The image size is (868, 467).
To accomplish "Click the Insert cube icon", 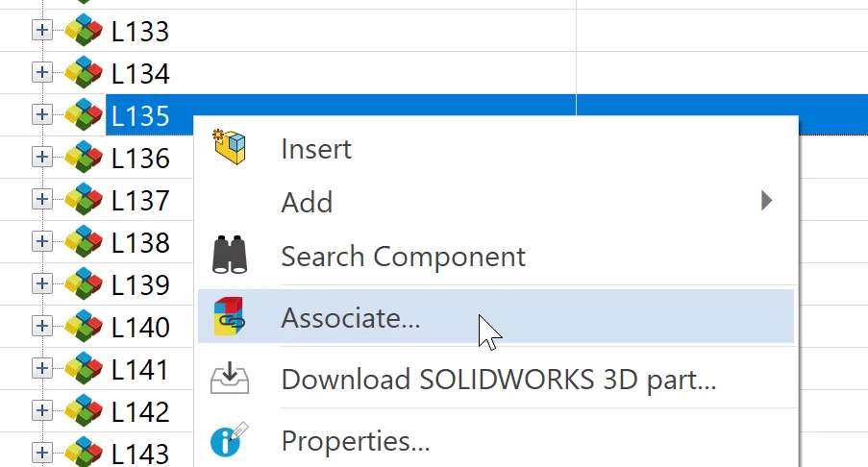I will [230, 148].
